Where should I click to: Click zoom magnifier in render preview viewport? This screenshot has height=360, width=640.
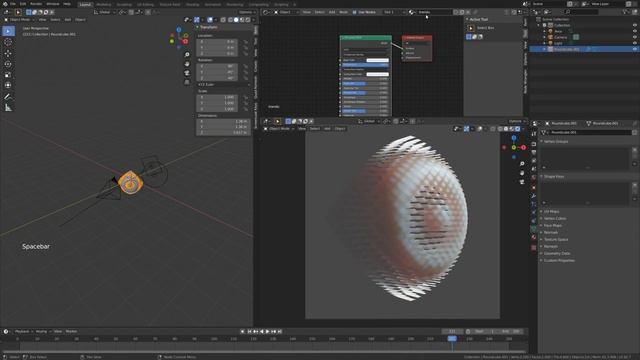click(522, 164)
